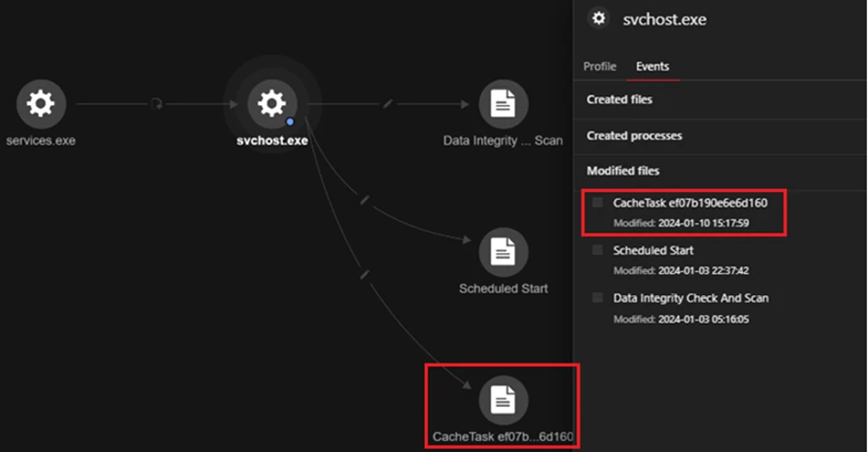Click the pencil icon on the edge to Scheduled Start
Screen dimensions: 868x452
366,198
